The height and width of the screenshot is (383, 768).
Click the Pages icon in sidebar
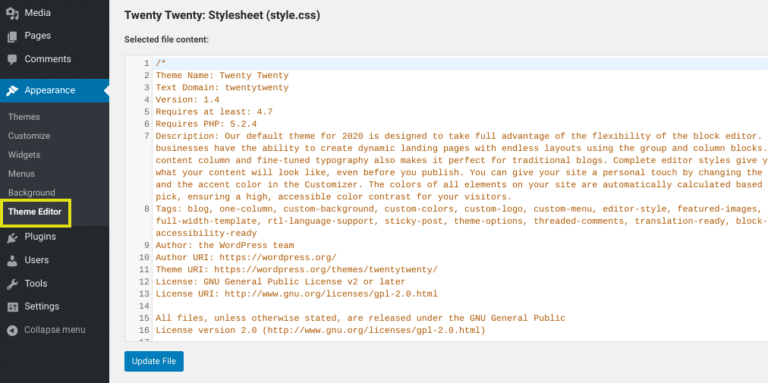tap(13, 36)
